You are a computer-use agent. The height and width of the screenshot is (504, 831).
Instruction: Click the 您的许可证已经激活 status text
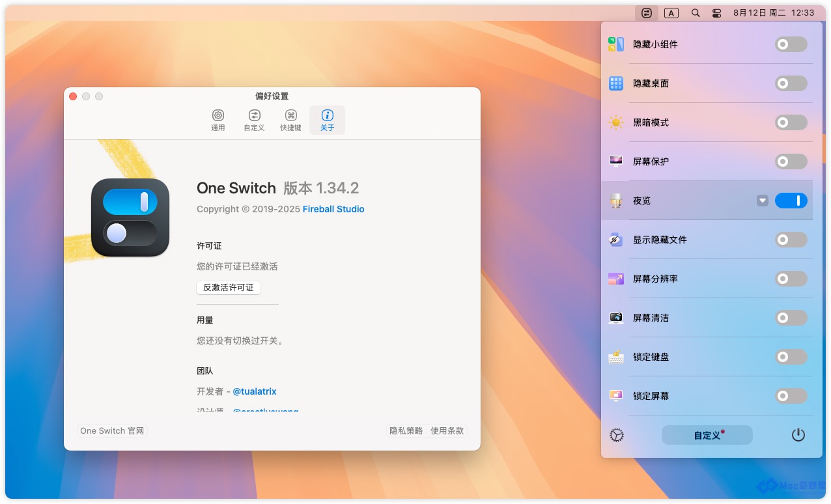coord(238,266)
